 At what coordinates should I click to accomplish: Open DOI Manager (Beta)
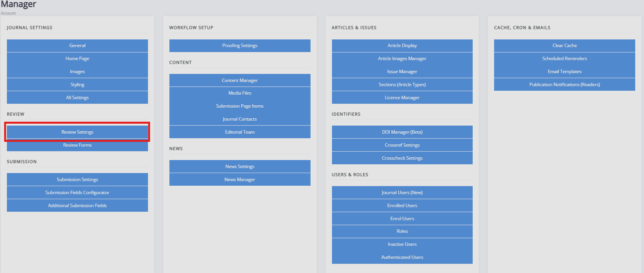point(402,132)
